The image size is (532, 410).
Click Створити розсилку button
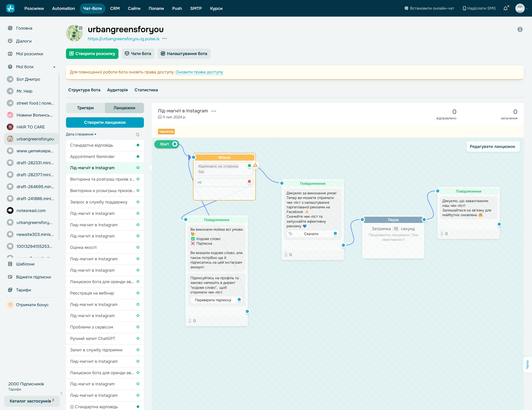tap(92, 54)
